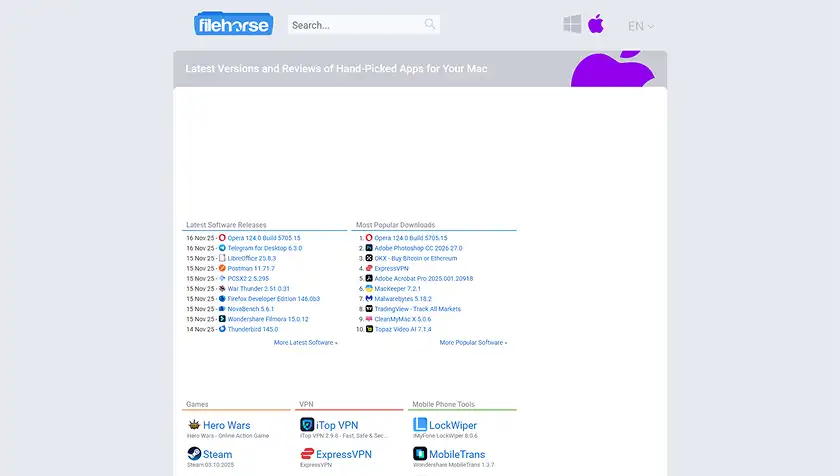The image size is (840, 476).
Task: Open the Mobile Phone Tools category heading
Action: [443, 405]
